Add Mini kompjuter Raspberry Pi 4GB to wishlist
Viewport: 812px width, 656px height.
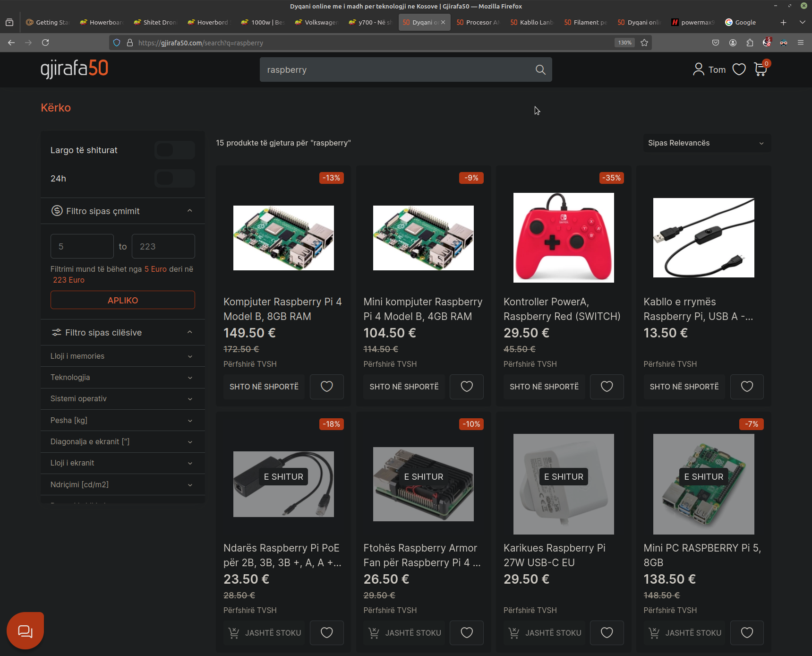coord(467,387)
